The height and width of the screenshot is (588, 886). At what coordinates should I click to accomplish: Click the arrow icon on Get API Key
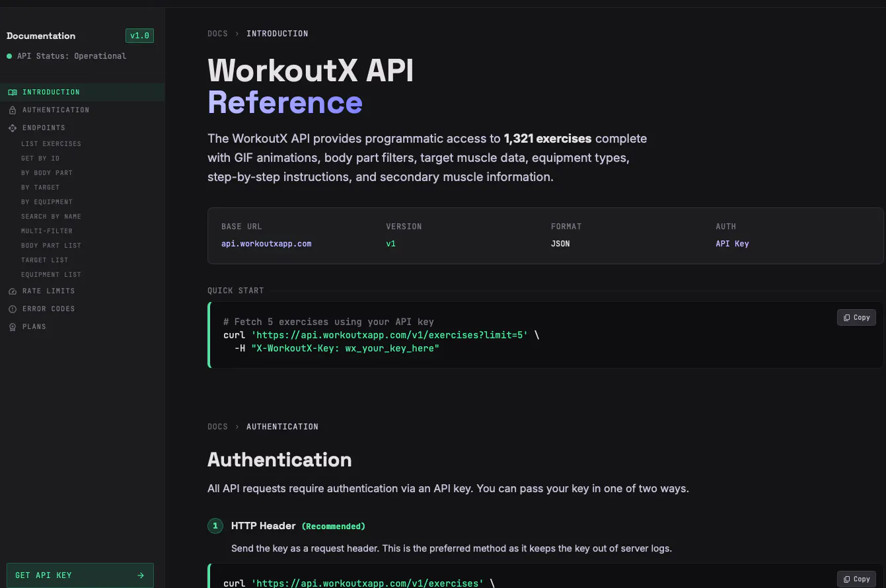tap(141, 575)
